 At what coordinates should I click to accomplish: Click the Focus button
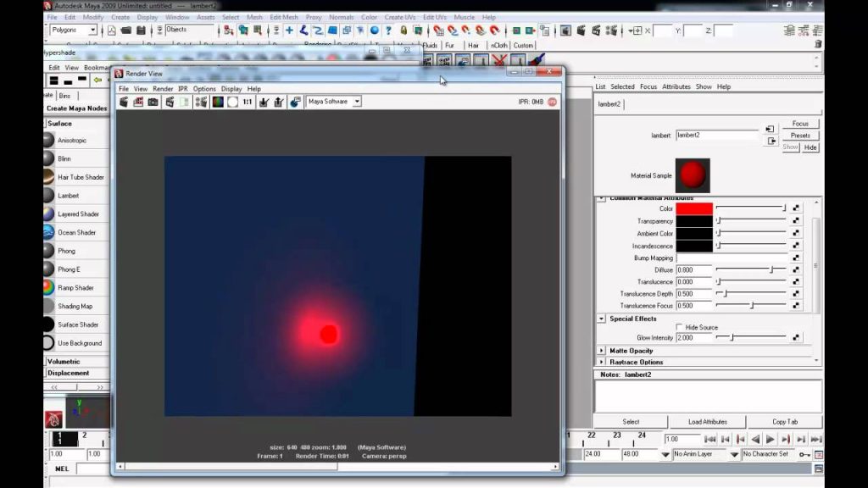tap(800, 124)
